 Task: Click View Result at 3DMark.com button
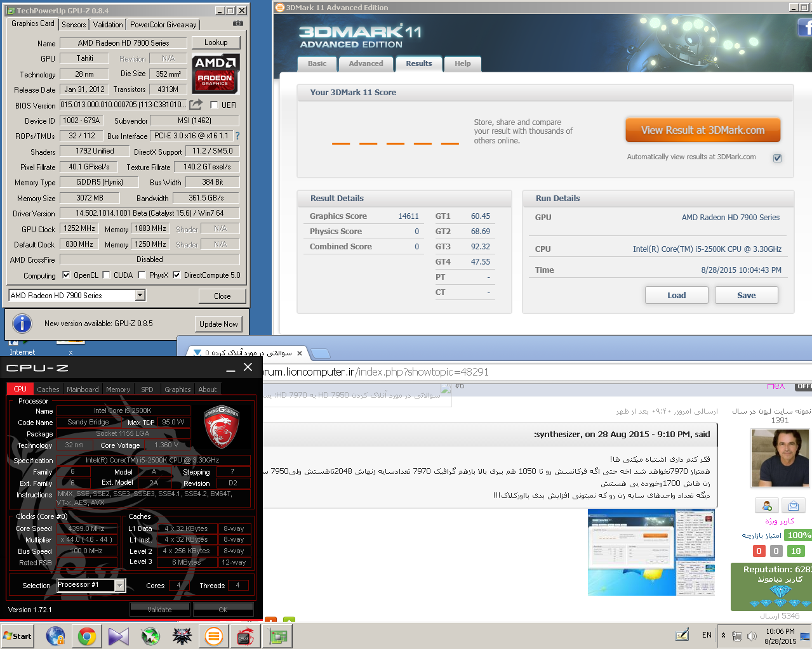(x=703, y=130)
